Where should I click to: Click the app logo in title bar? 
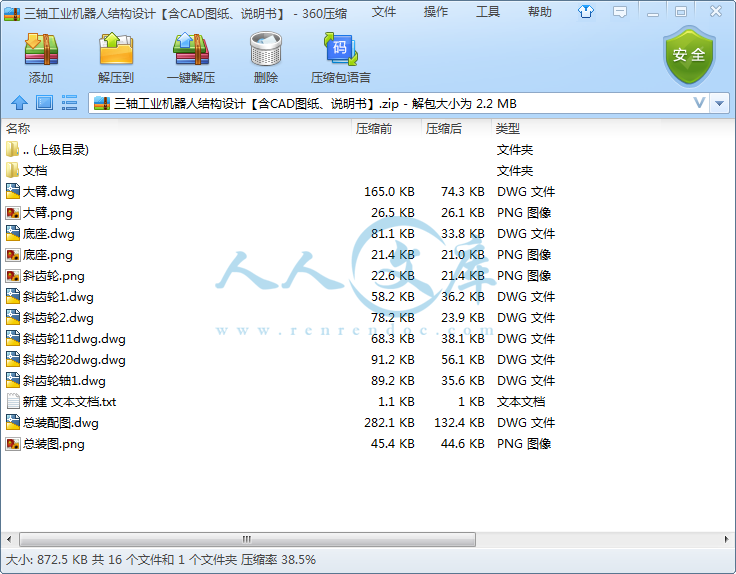[12, 13]
